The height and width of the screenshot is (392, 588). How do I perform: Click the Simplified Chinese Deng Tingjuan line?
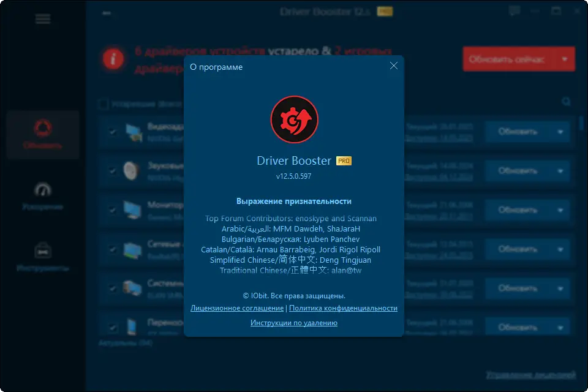[x=290, y=260]
